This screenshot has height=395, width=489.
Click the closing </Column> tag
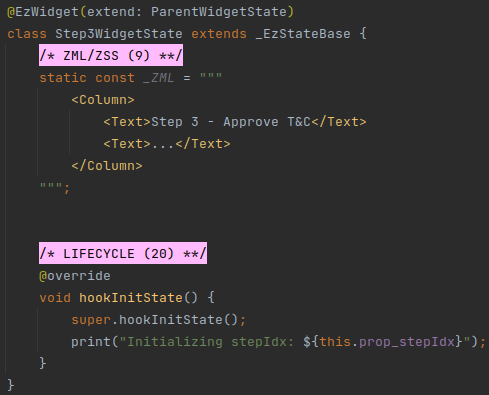(107, 166)
